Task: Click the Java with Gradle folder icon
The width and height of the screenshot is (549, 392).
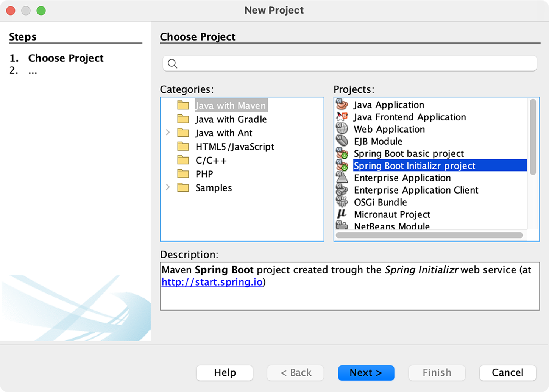Action: [x=183, y=119]
